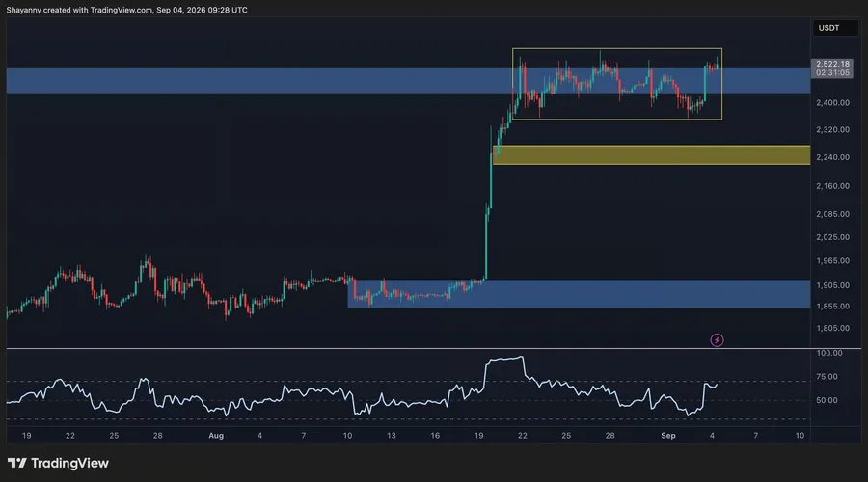Viewport: 868px width, 482px height.
Task: Click the 2,240.00 price axis label
Action: tap(832, 157)
